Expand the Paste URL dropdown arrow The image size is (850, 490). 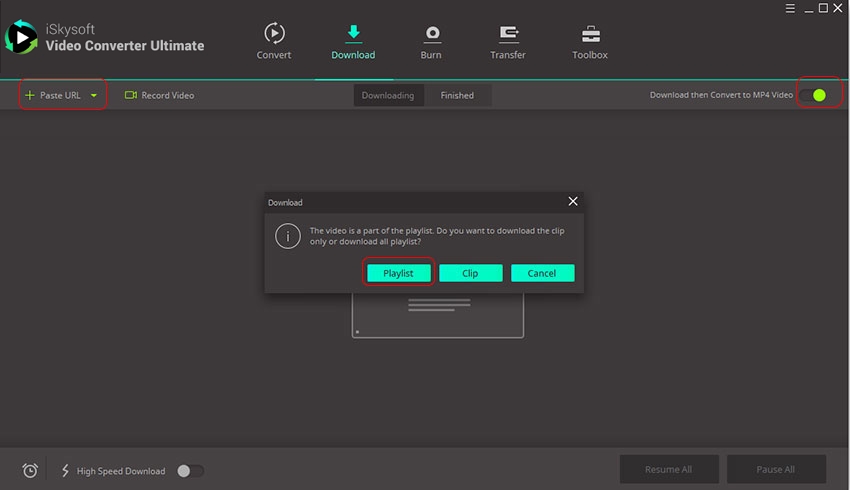click(94, 96)
